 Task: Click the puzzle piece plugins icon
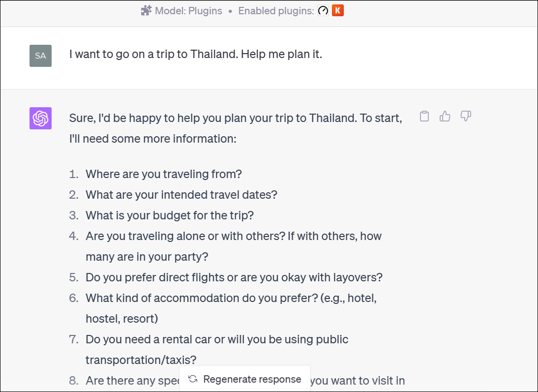tap(146, 11)
